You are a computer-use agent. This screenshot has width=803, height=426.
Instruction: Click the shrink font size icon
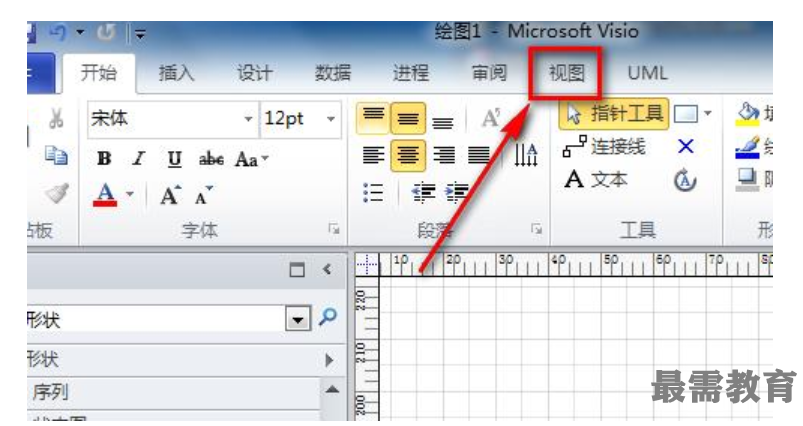coord(203,195)
